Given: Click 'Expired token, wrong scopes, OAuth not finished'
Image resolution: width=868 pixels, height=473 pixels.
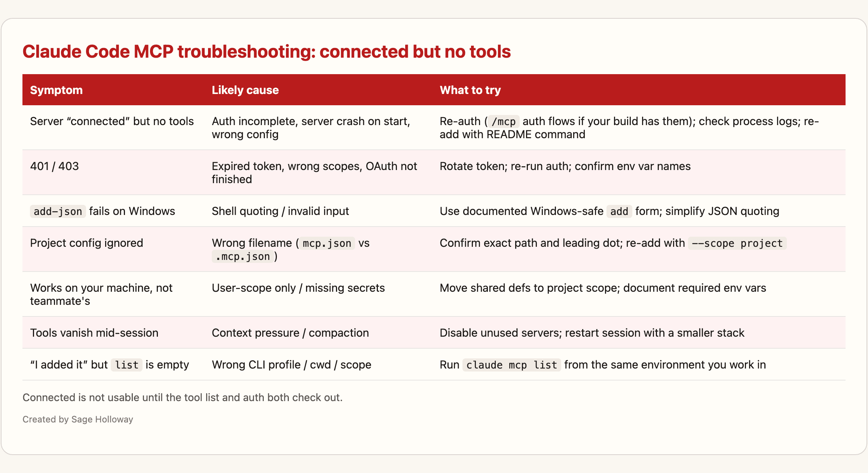Looking at the screenshot, I should [x=314, y=173].
